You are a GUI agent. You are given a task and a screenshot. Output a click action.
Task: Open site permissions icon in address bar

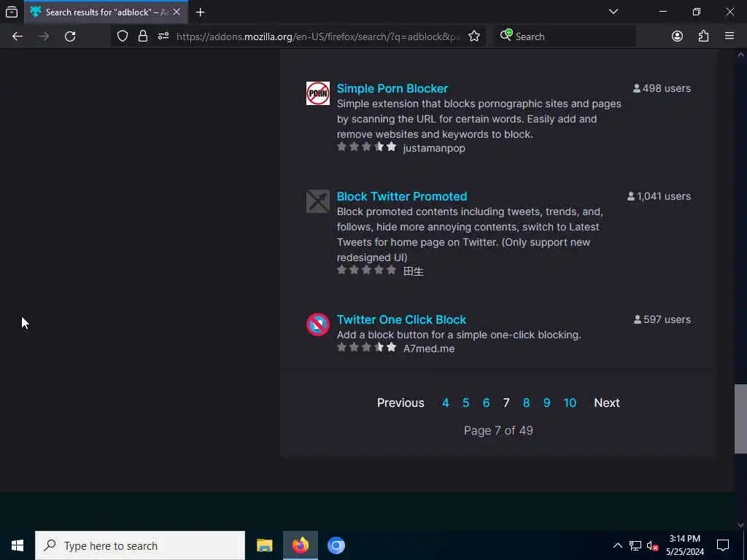[x=163, y=36]
